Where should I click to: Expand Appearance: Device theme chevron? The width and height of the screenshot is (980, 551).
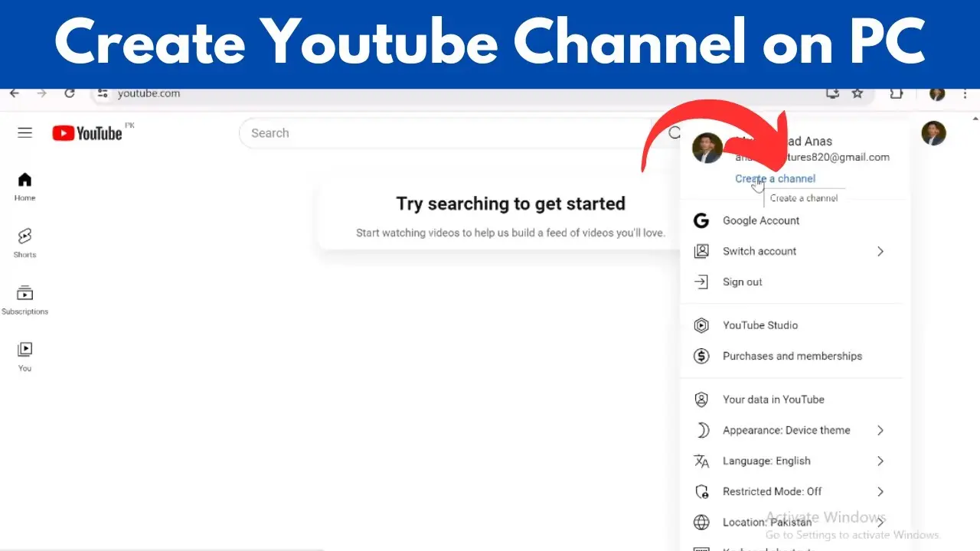pos(880,430)
